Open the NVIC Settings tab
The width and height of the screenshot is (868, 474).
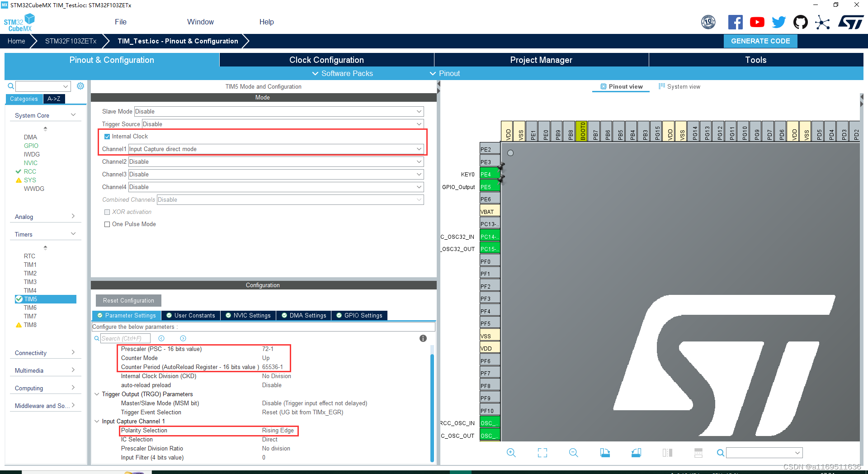tap(248, 315)
